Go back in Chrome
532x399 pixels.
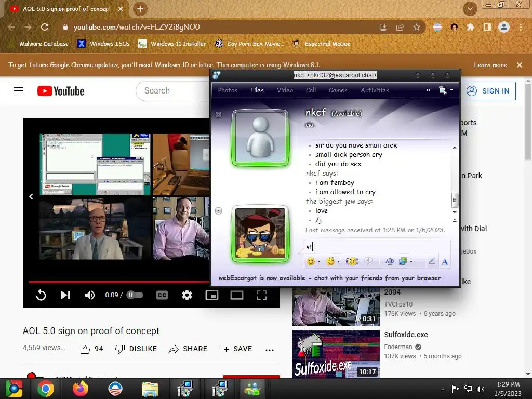pos(11,27)
